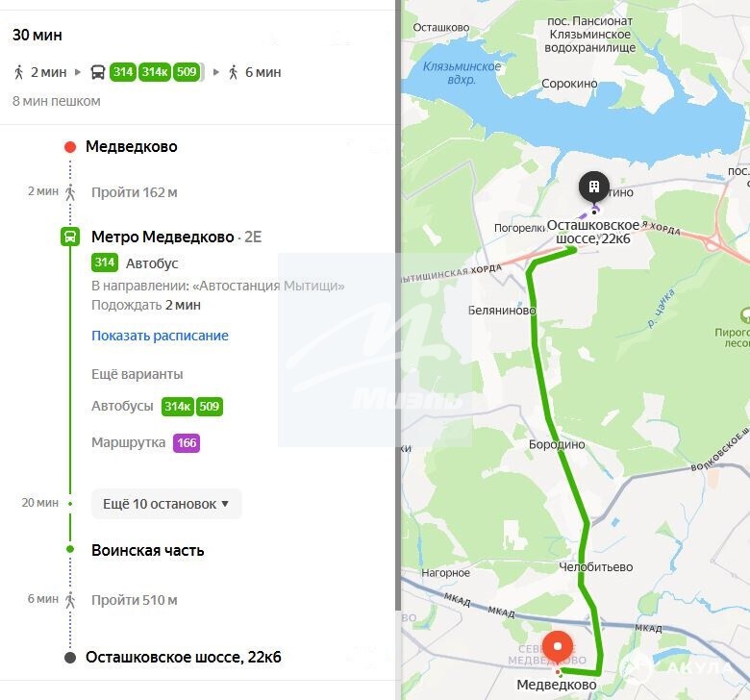Screen dimensions: 750x700
Task: Choose marshrutka 166 purple badge
Action: coord(187,443)
